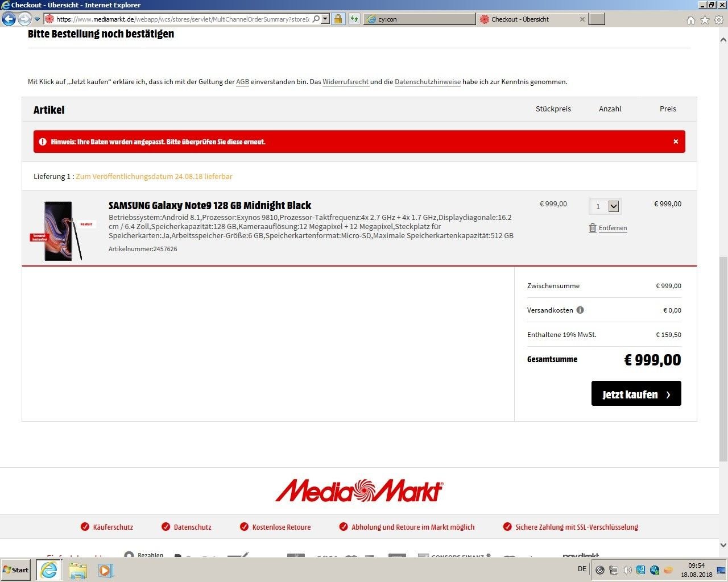The width and height of the screenshot is (728, 582).
Task: Click Sichere Zahlung mit SSL-Verschlüsselung
Action: click(x=570, y=527)
